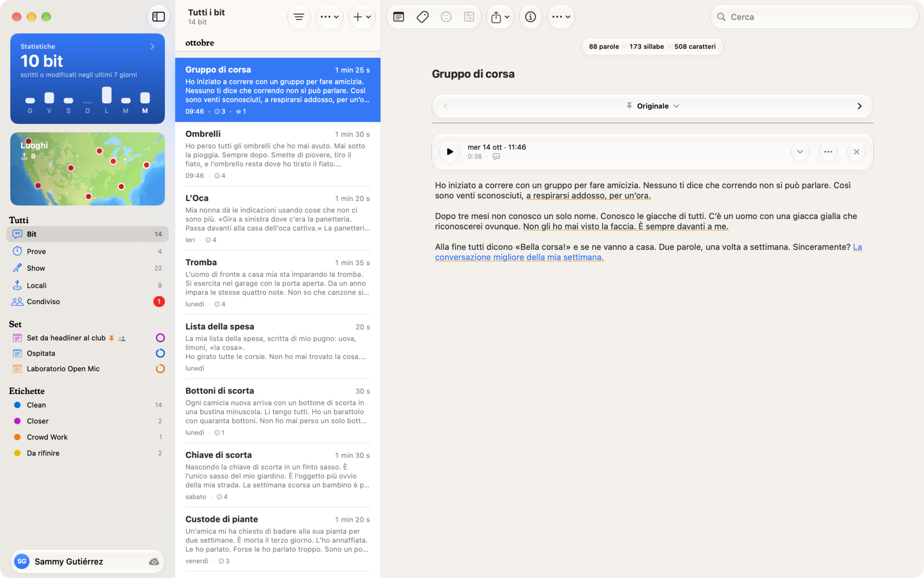Screen dimensions: 924x578
Task: Play the recording from 14 ott
Action: pos(450,152)
